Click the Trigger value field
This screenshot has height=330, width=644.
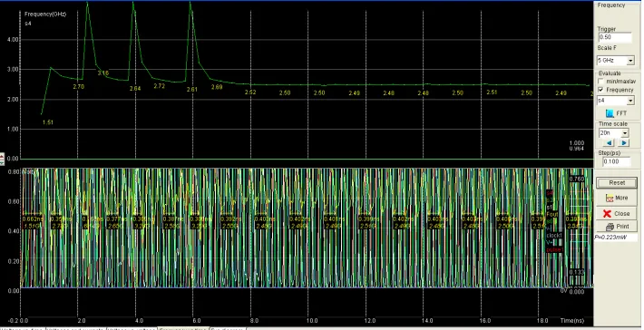pos(615,37)
